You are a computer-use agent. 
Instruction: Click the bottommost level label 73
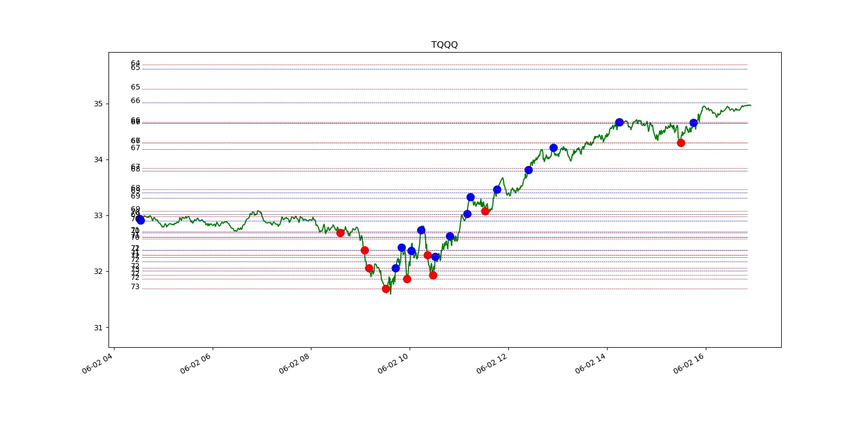coord(135,286)
